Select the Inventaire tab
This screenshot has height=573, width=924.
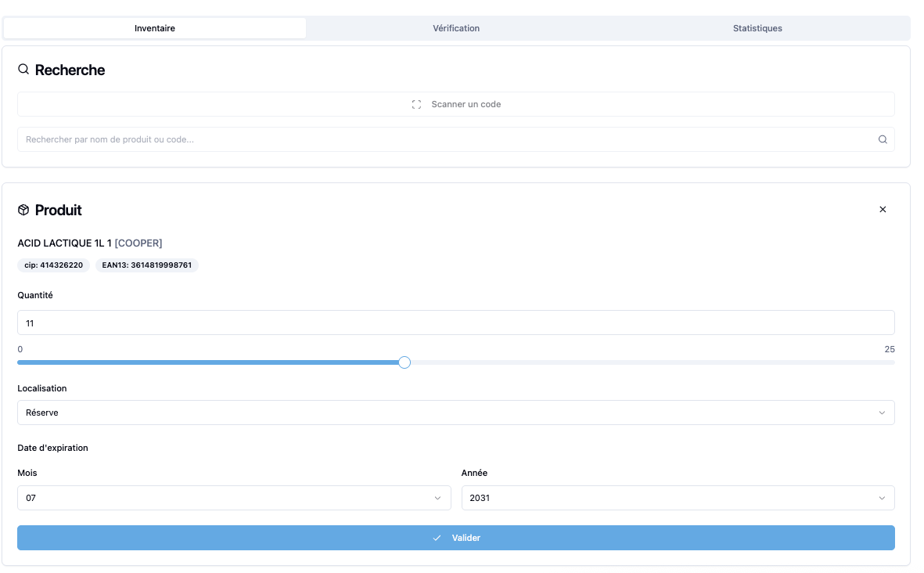tap(155, 28)
